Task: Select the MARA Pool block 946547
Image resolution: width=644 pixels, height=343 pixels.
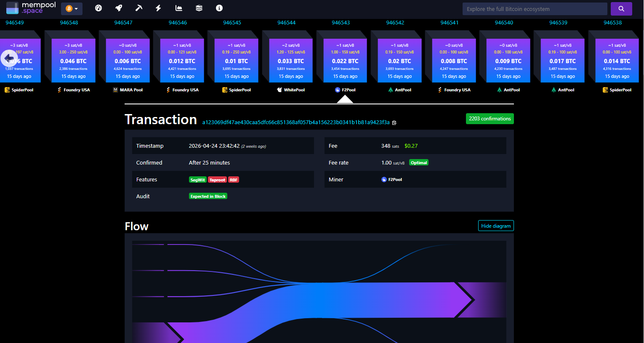Action: tap(128, 61)
